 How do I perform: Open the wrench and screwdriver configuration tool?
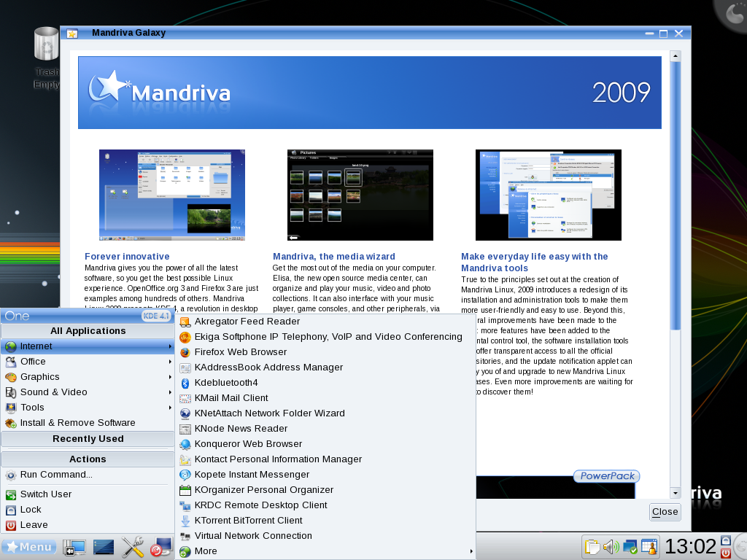point(133,547)
